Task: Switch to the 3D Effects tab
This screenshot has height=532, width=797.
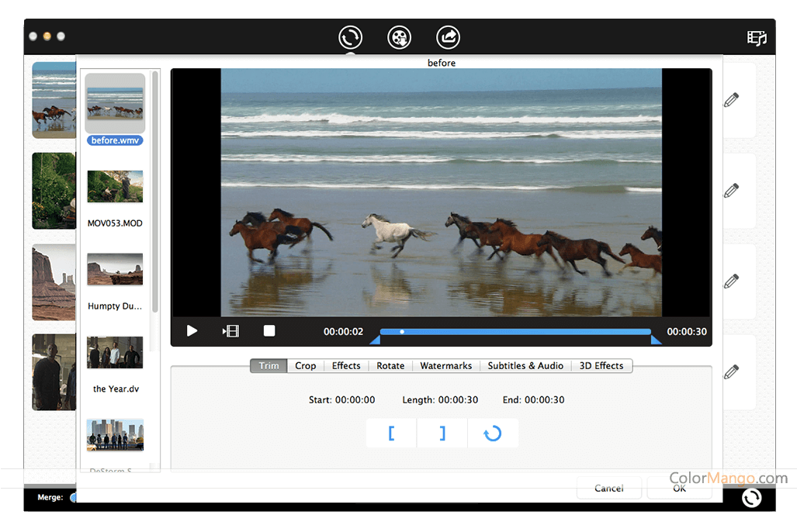Action: (601, 366)
